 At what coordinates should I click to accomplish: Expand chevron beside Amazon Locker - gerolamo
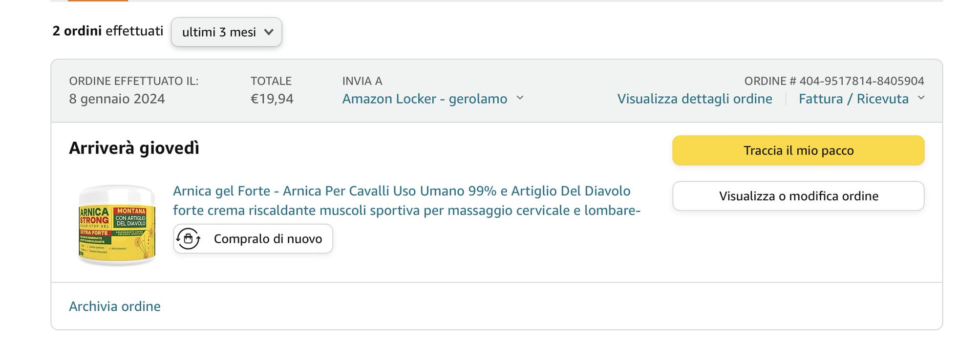(x=520, y=98)
